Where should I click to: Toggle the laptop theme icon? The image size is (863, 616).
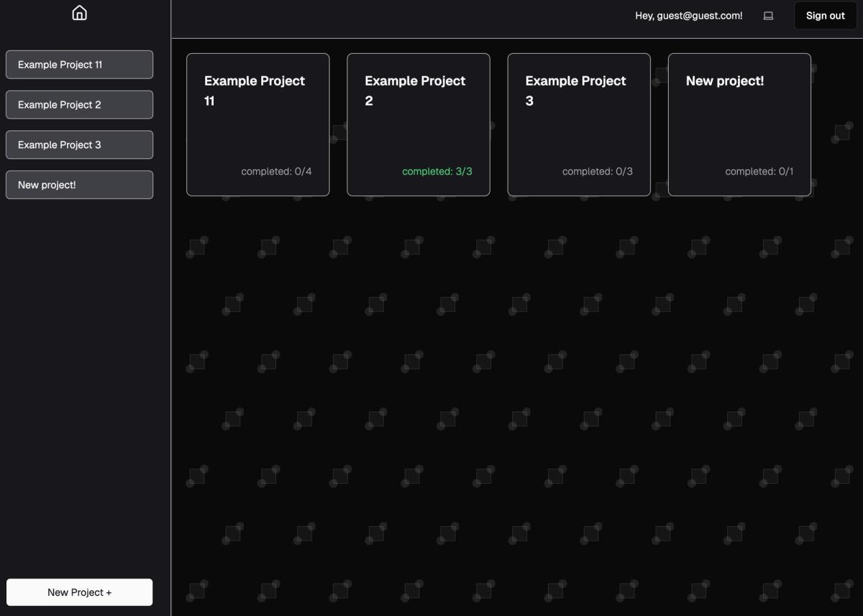(x=768, y=16)
